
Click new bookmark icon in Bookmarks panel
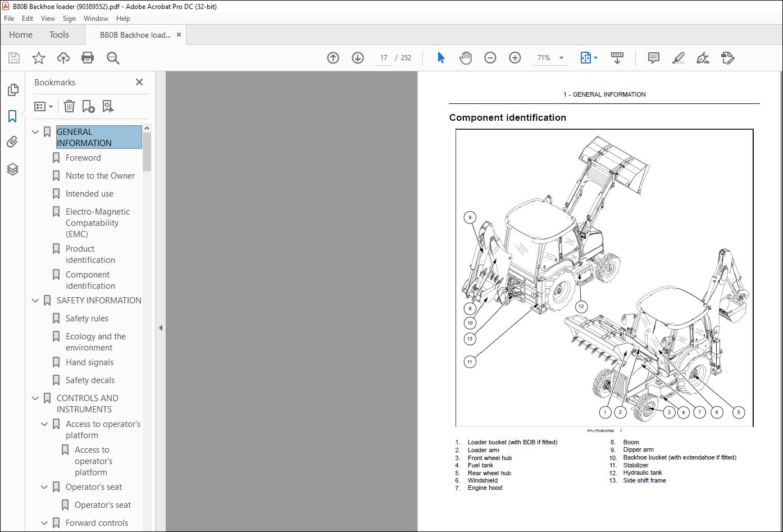pyautogui.click(x=88, y=106)
